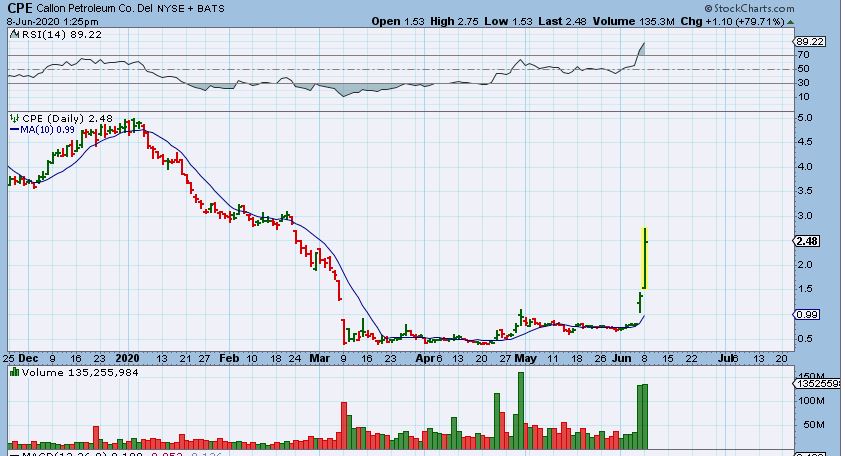Click the 89.22 RSI value tag
Image resolution: width=845 pixels, height=456 pixels.
809,42
